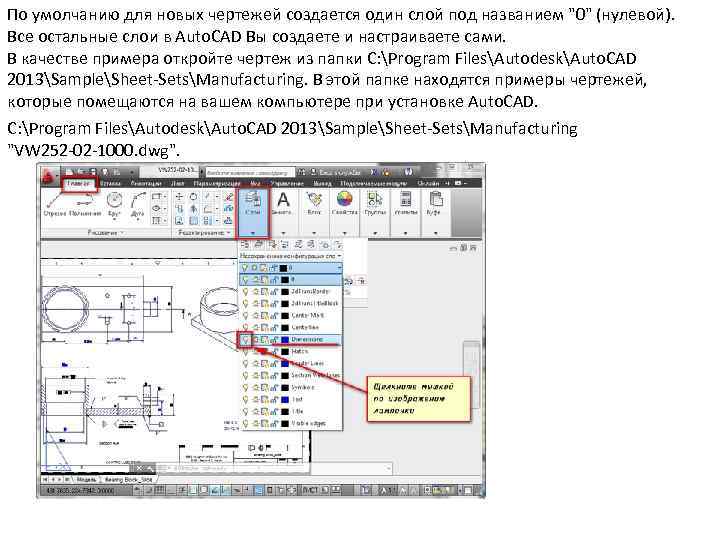Image resolution: width=720 pixels, height=540 pixels.
Task: Select the Круг (Circle) tool
Action: click(x=114, y=205)
